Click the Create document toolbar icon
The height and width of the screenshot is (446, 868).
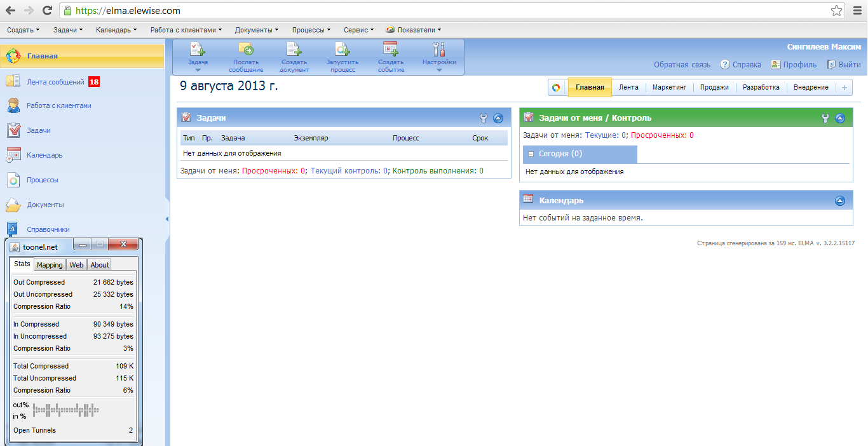(294, 49)
